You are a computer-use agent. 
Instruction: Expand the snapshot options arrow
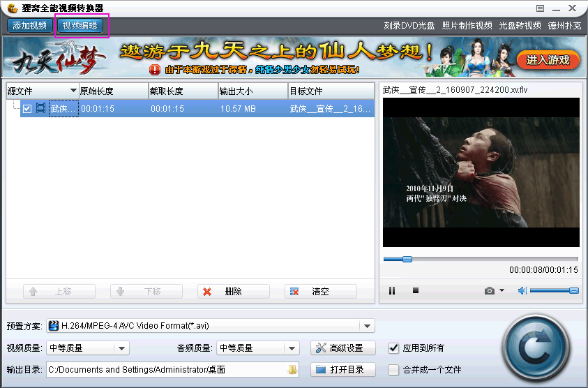502,290
